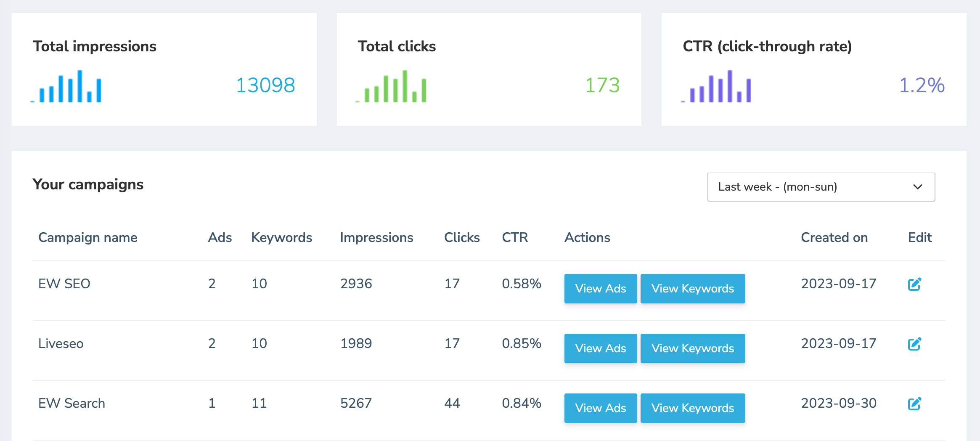Open View Keywords for Liveseo

692,348
